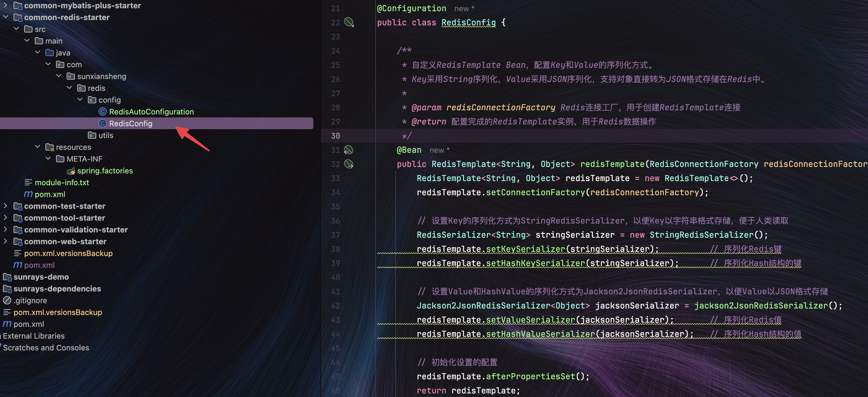
Task: Open the RedisAutoConfiguration class
Action: pos(151,112)
